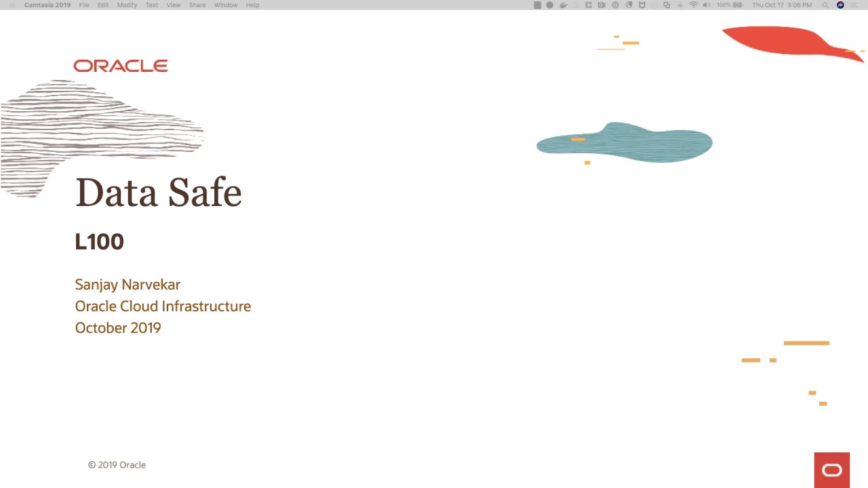Viewport: 868px width, 488px height.
Task: Click the 'Oracle Cloud Infrastructure' line
Action: coord(163,306)
